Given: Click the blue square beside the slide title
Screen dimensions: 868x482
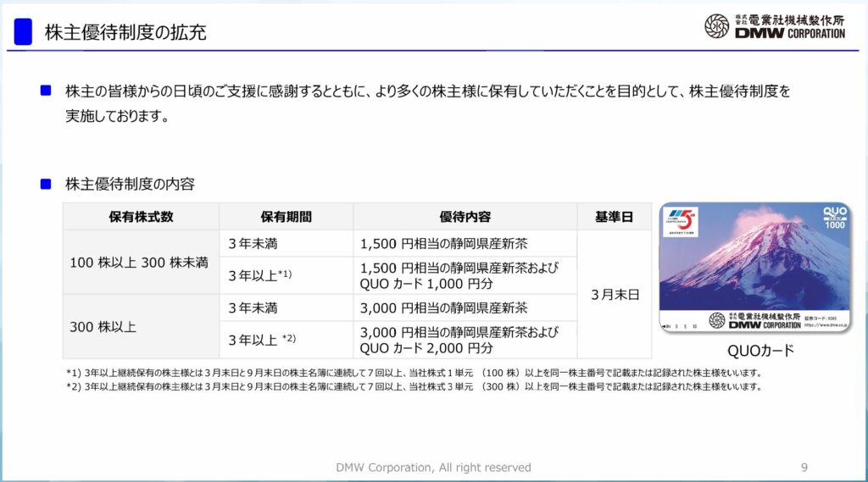Looking at the screenshot, I should pos(24,32).
